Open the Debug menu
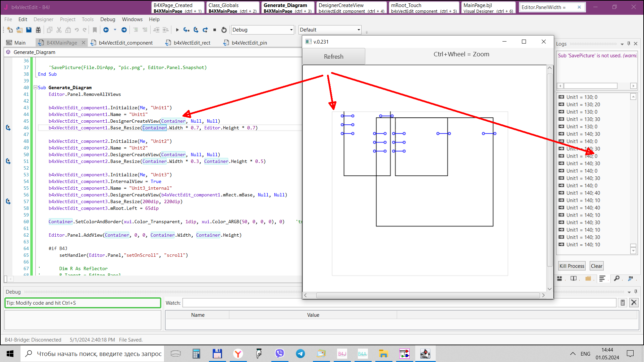644x362 pixels. (x=108, y=19)
